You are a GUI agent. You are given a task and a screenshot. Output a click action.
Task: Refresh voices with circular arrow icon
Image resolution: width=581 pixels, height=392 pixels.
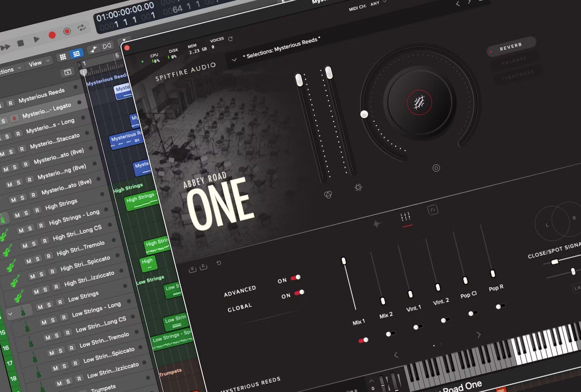230,39
